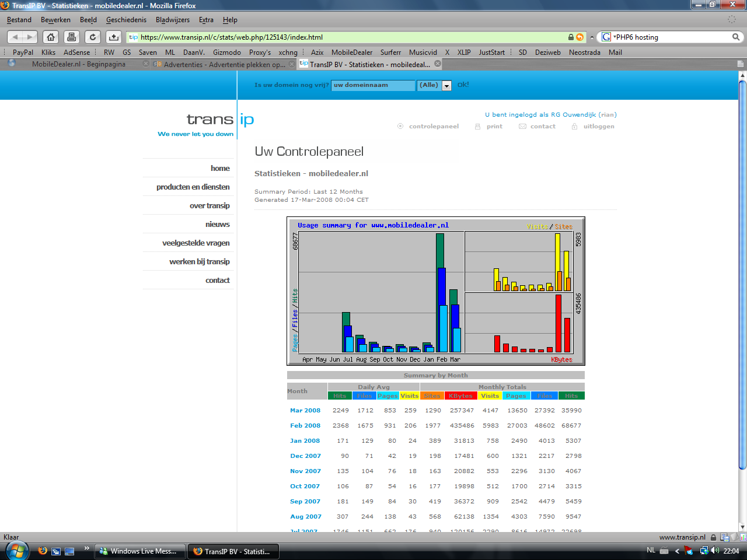
Task: Open the Windows Start orb
Action: (x=16, y=550)
